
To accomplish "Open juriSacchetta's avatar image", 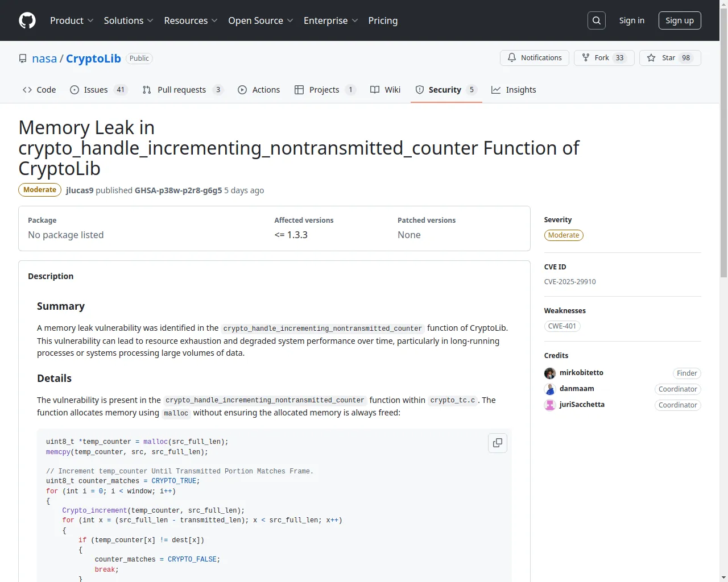I will click(550, 405).
